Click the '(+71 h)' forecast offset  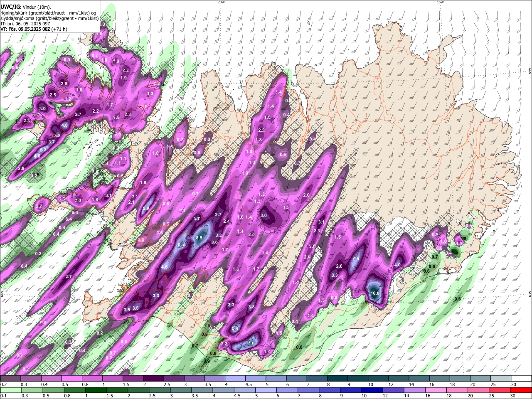(59, 29)
